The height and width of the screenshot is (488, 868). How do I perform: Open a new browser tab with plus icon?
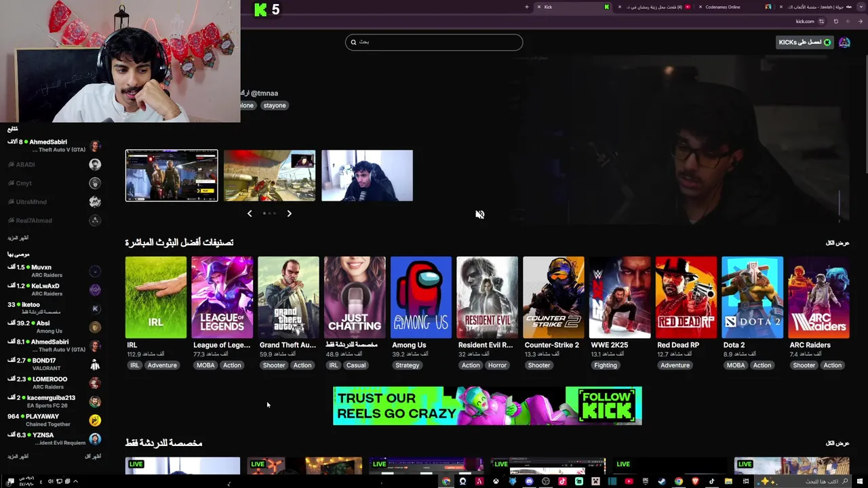point(527,7)
